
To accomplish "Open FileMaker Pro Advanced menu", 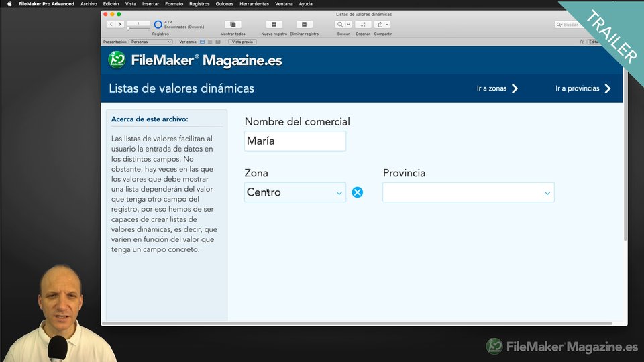I will coord(46,4).
